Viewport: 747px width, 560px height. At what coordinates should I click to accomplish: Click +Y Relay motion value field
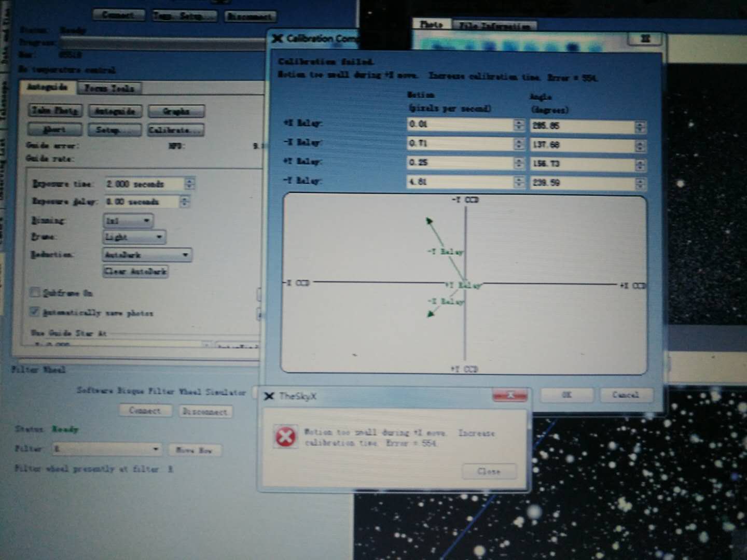point(460,163)
